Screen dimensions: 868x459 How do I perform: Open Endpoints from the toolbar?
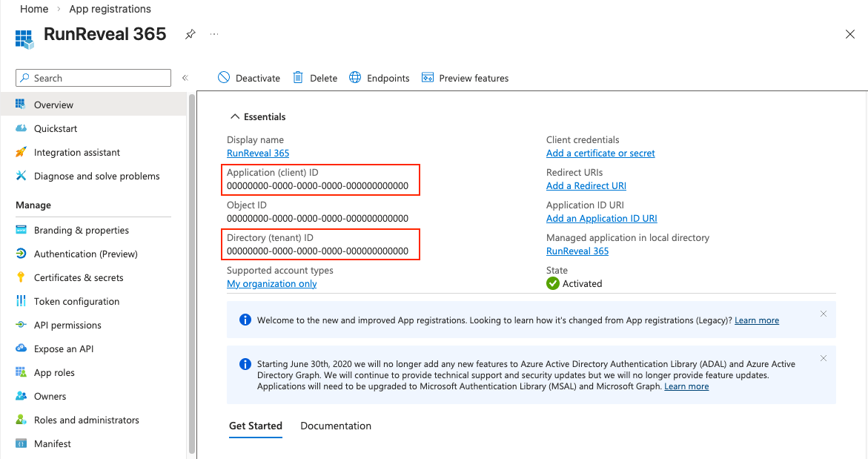click(379, 78)
